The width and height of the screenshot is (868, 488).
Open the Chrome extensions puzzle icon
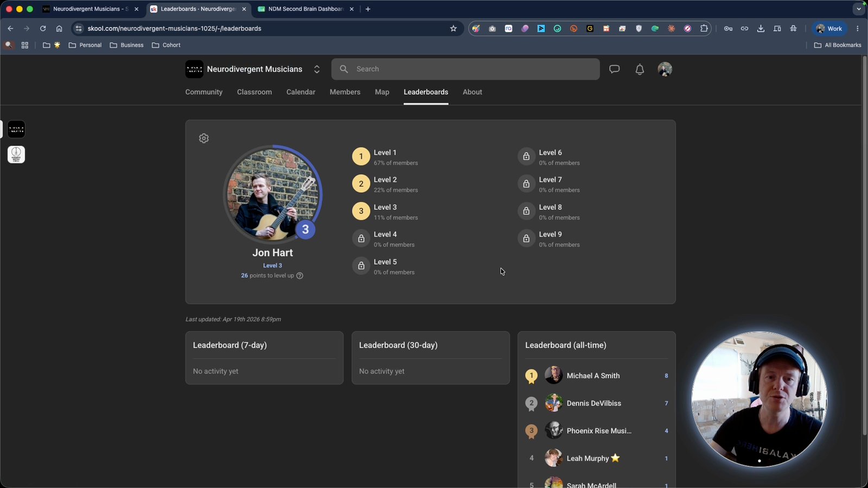704,28
